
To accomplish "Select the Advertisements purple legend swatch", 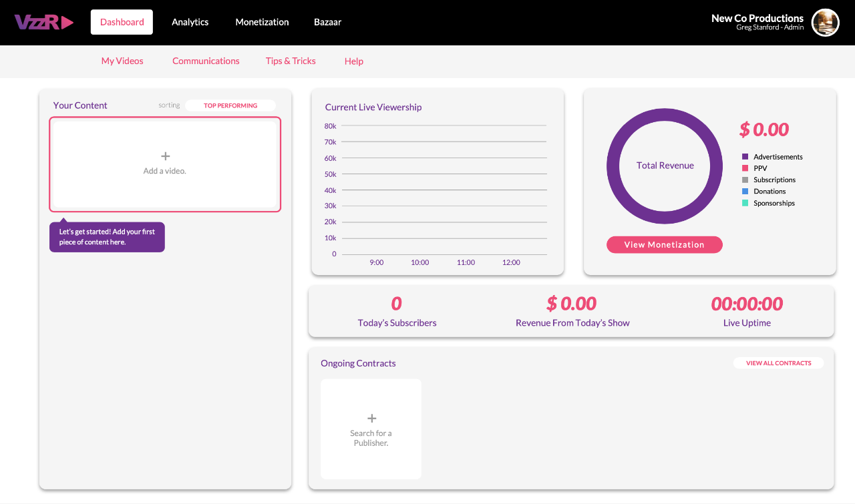I will click(x=745, y=157).
